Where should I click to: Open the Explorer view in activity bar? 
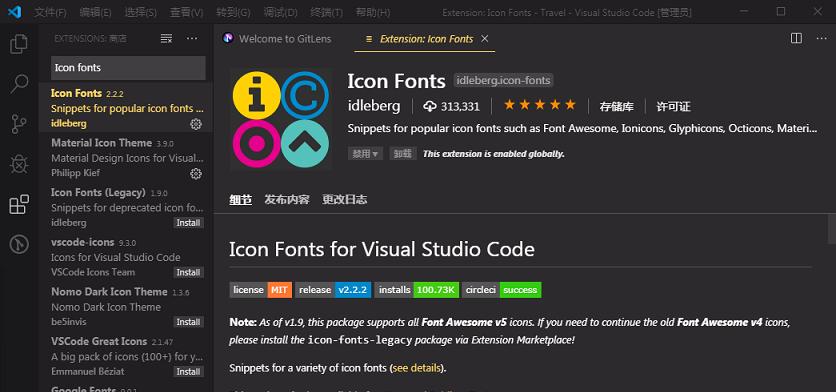pos(19,44)
